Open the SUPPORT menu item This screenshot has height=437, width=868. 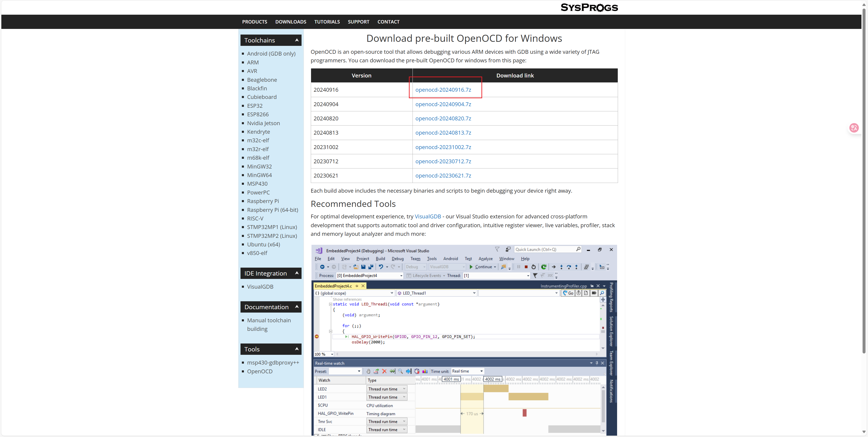click(358, 21)
